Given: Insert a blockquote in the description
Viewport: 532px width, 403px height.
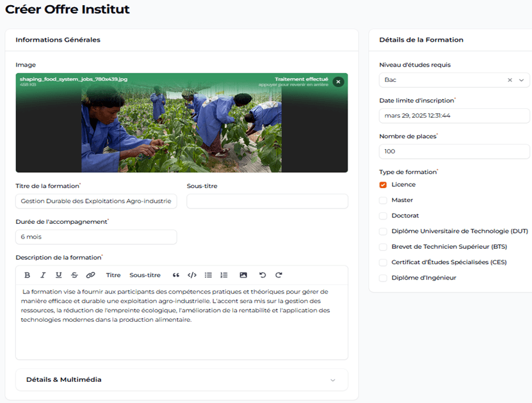Looking at the screenshot, I should point(176,275).
